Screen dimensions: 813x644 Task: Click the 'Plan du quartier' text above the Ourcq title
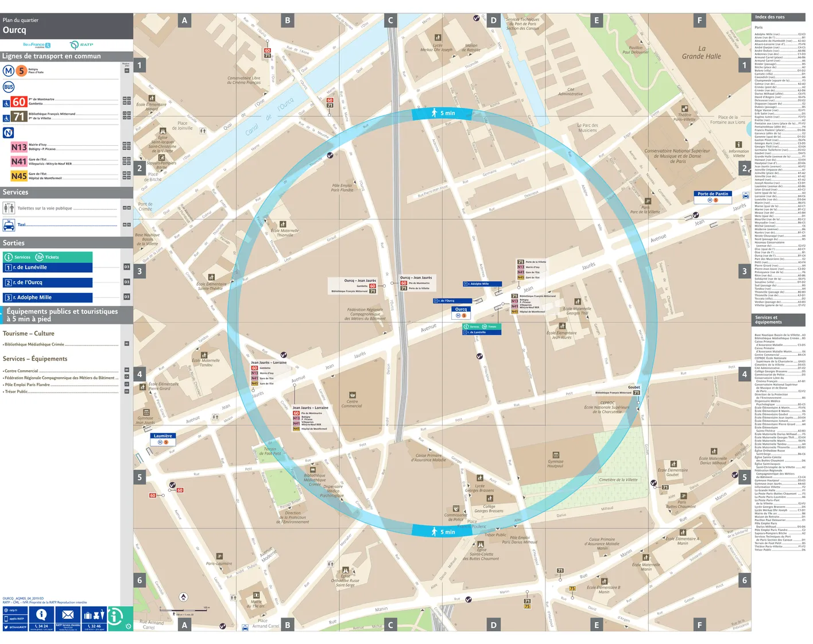click(21, 20)
